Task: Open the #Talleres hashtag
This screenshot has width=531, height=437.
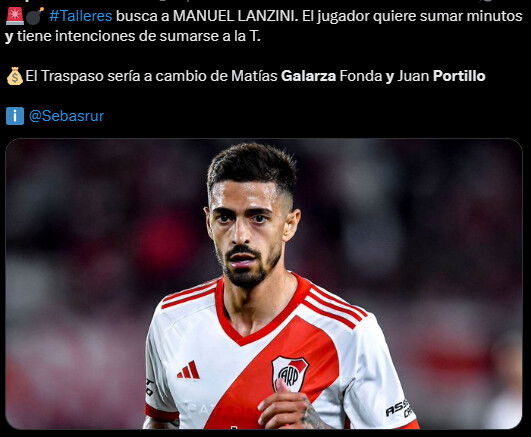Action: (81, 16)
